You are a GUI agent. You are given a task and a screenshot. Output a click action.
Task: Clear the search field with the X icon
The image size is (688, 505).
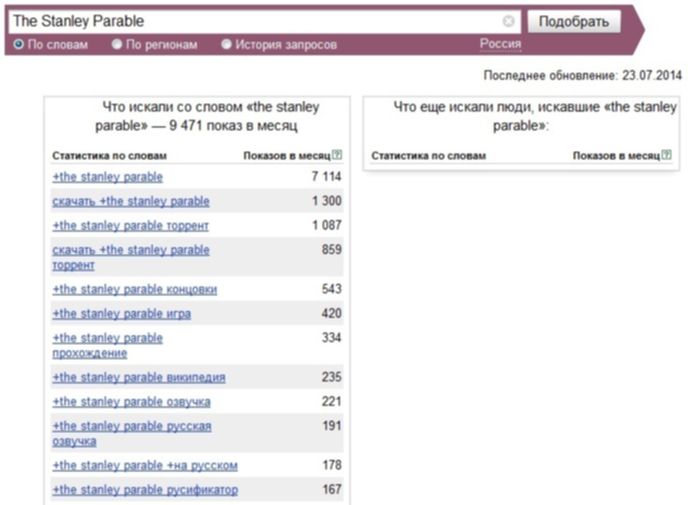pyautogui.click(x=508, y=21)
